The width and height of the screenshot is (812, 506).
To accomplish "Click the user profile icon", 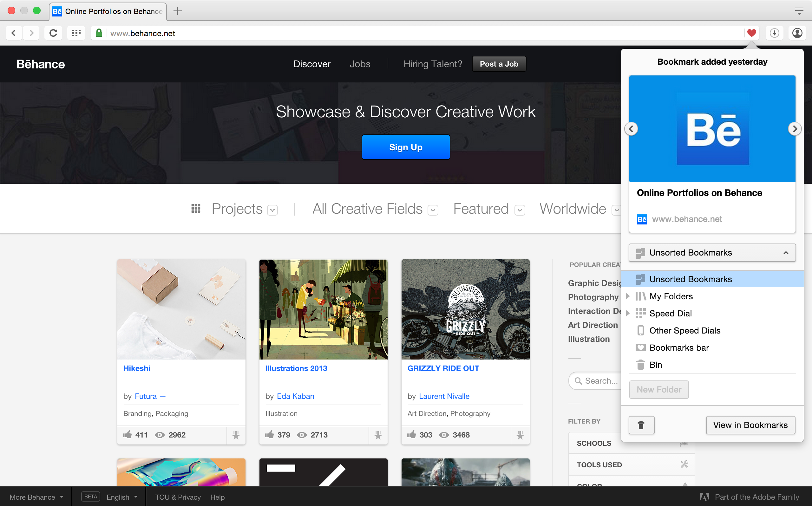I will [x=797, y=33].
